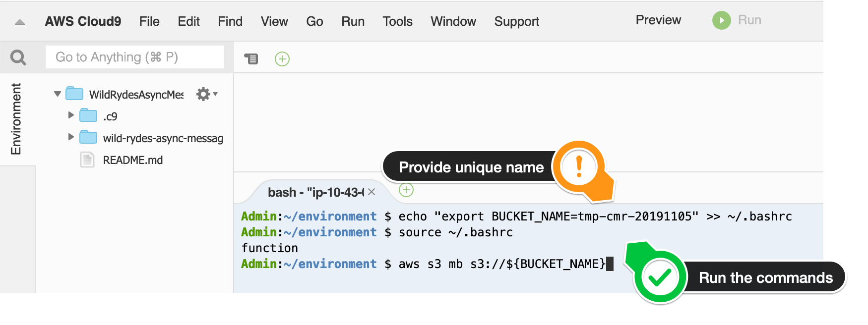Expand the .c9 folder arrow
868x325 pixels.
click(71, 115)
